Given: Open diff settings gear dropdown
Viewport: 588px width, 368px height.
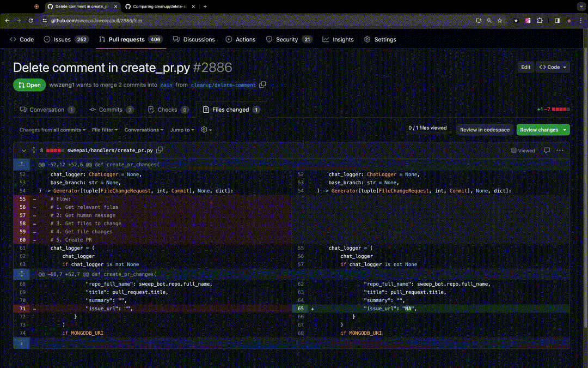Looking at the screenshot, I should 207,130.
